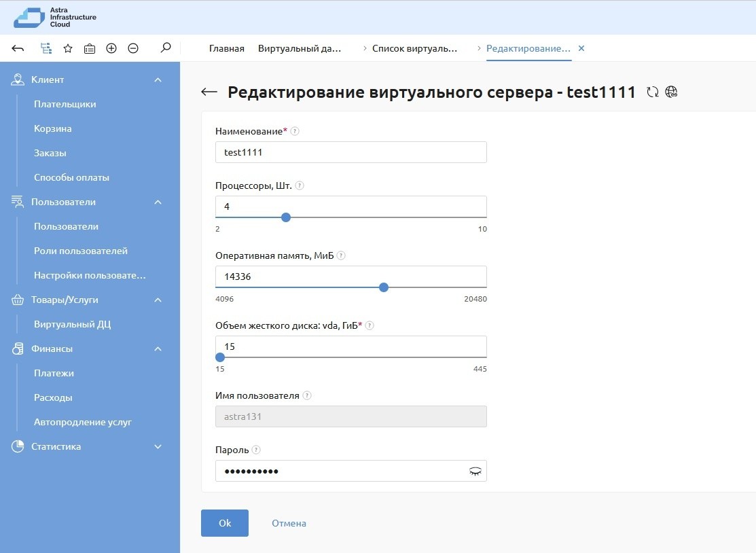
Task: Click the briefcase icon in toolbar
Action: [90, 48]
